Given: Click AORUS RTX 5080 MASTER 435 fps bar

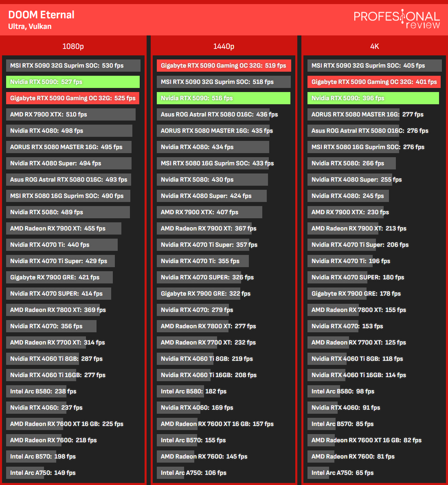Looking at the screenshot, I should 213,131.
